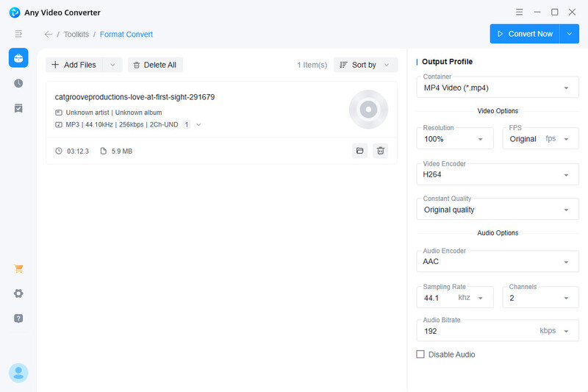Open the shopping cart purchase icon

[18, 268]
